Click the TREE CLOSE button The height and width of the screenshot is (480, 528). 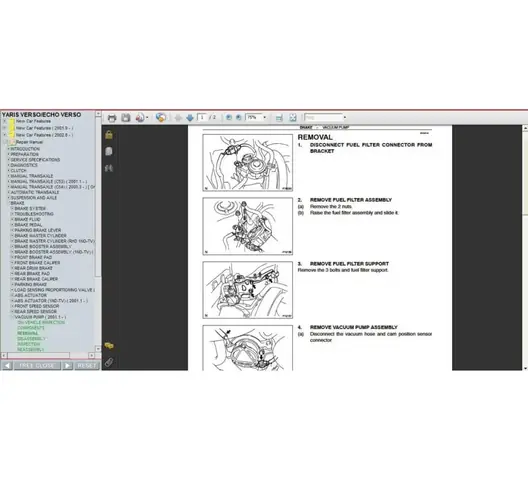[x=37, y=366]
